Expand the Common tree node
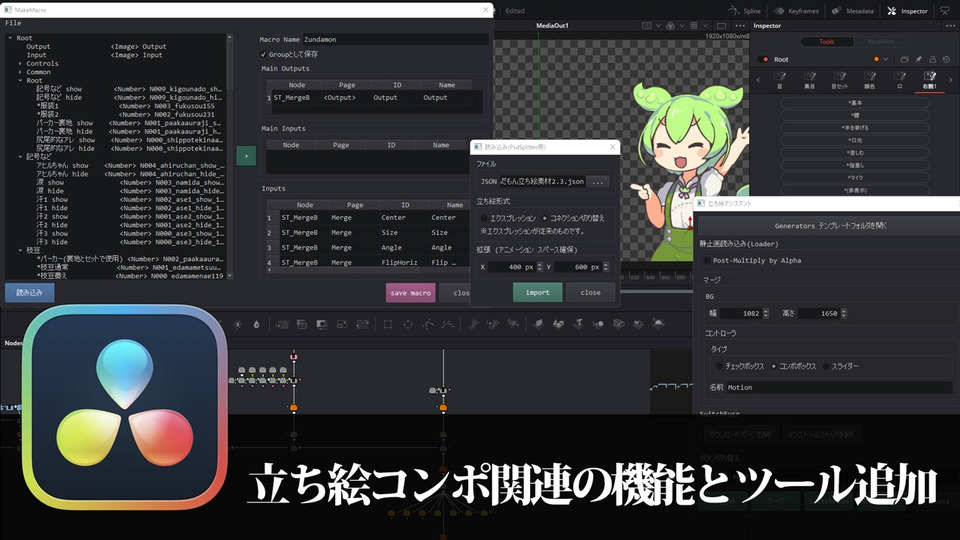Screen dimensions: 960x540 point(20,72)
